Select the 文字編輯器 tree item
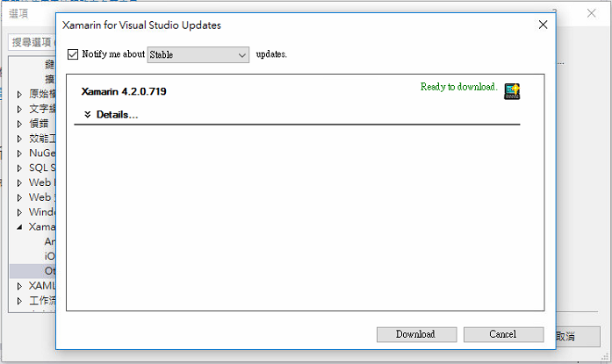The height and width of the screenshot is (364, 612). [42, 109]
